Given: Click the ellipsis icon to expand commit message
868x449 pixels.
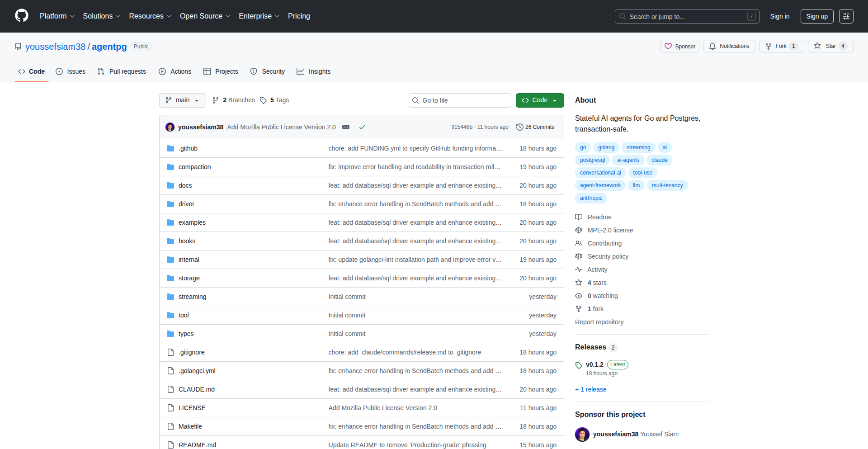Looking at the screenshot, I should [346, 127].
